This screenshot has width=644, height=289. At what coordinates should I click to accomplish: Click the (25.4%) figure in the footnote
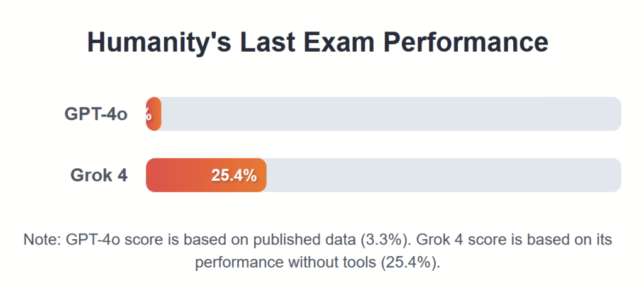pyautogui.click(x=411, y=262)
